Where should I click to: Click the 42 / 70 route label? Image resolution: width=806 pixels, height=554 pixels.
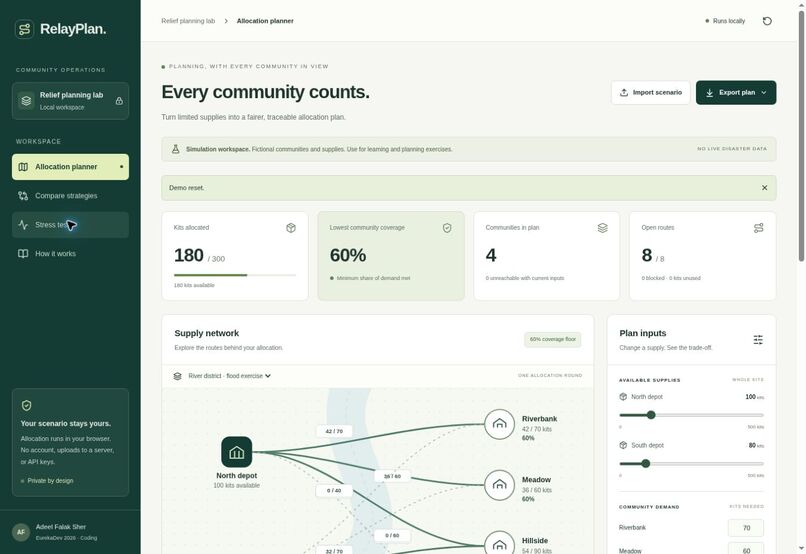(334, 431)
